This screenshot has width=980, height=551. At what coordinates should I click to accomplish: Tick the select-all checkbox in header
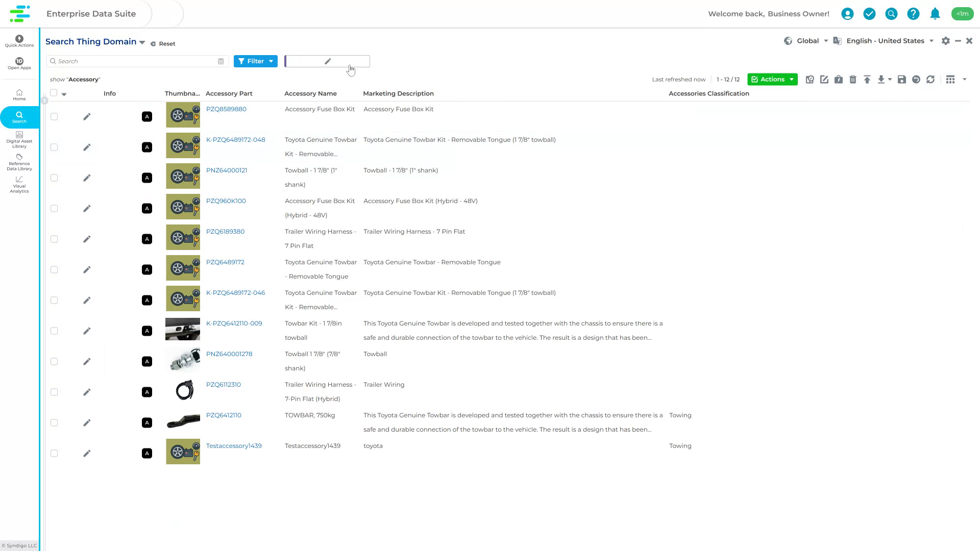pyautogui.click(x=54, y=92)
